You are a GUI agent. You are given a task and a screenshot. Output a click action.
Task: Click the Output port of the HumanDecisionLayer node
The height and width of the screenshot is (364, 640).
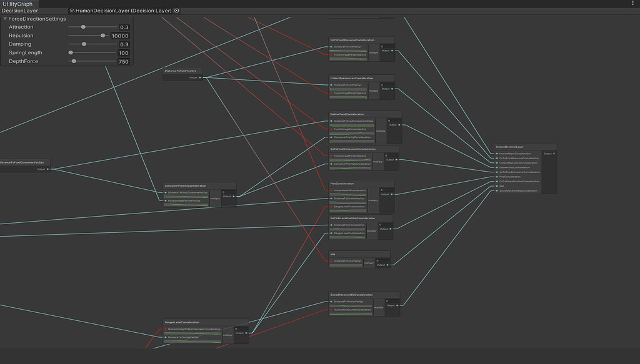[554, 153]
